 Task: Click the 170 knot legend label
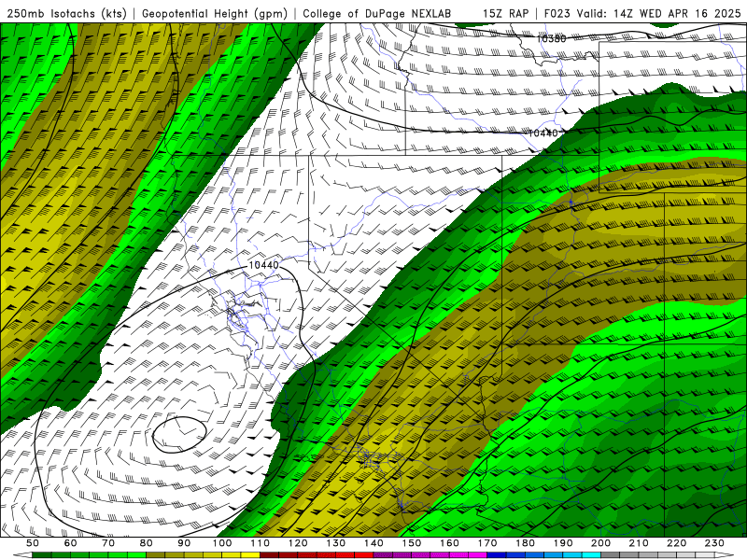(487, 543)
